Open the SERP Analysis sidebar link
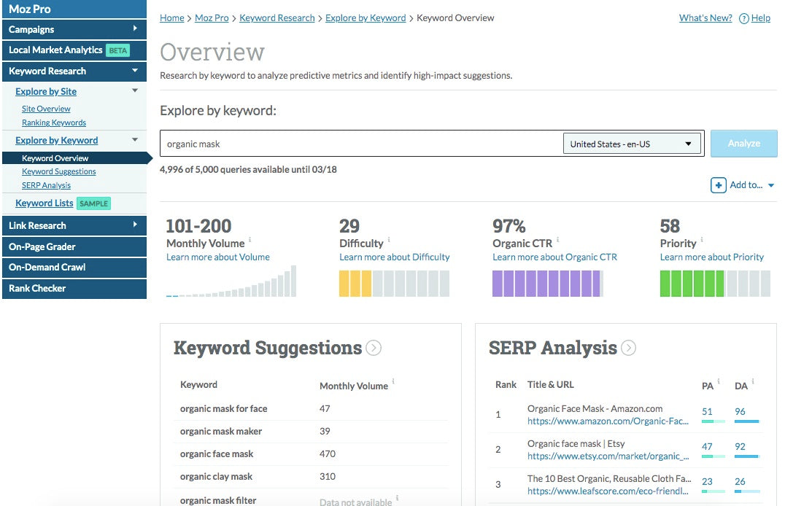Image resolution: width=812 pixels, height=506 pixels. [46, 185]
